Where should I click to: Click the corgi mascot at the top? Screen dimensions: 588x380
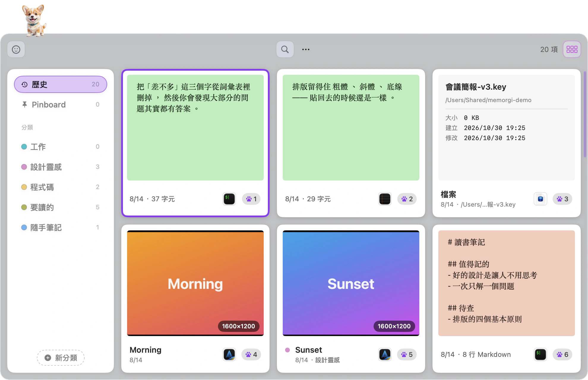tap(34, 20)
